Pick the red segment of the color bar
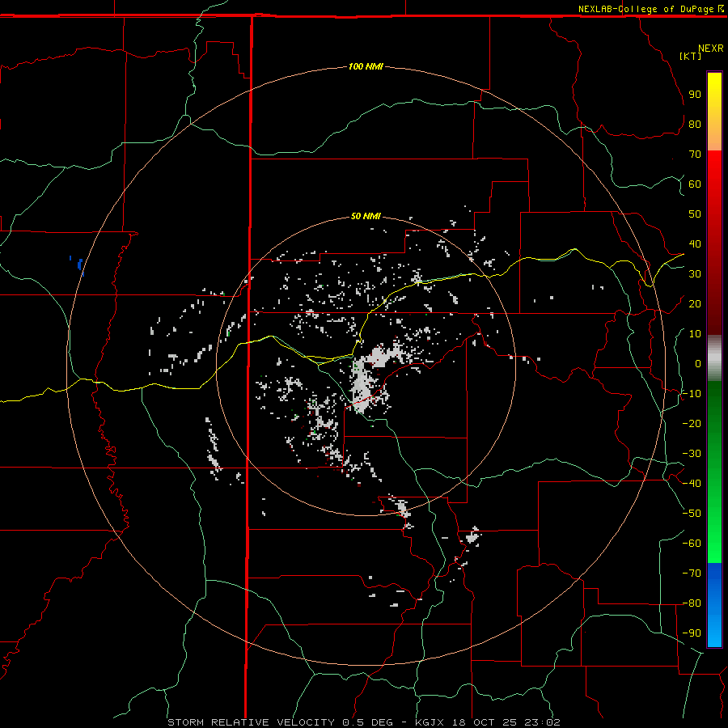Image resolution: width=728 pixels, height=728 pixels. [x=714, y=243]
